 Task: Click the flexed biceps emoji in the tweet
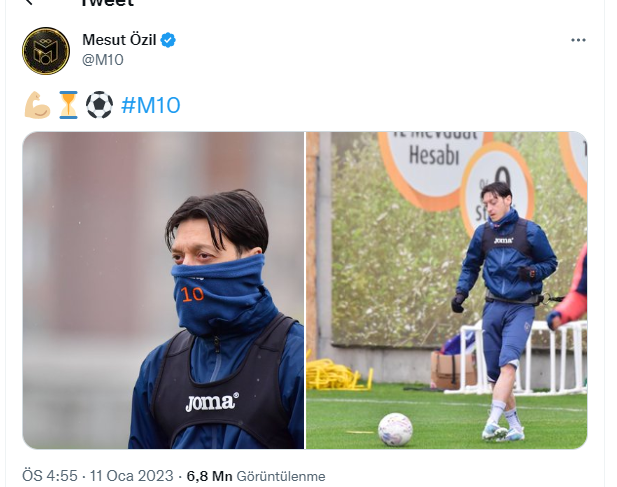[37, 105]
